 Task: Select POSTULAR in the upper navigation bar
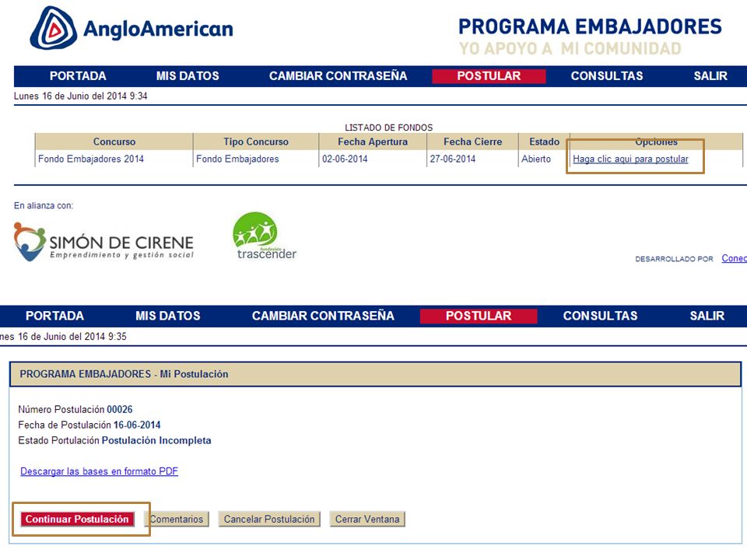click(x=489, y=76)
